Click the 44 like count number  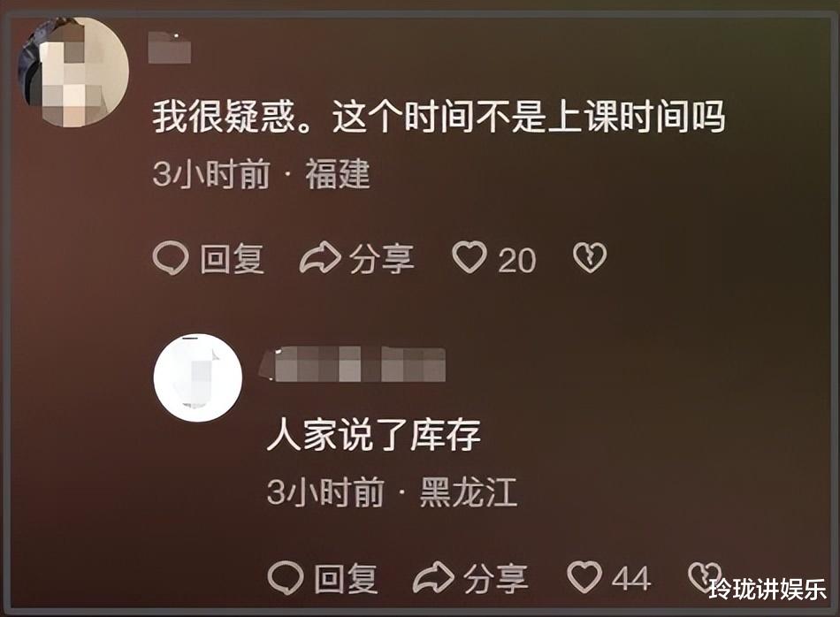(631, 579)
